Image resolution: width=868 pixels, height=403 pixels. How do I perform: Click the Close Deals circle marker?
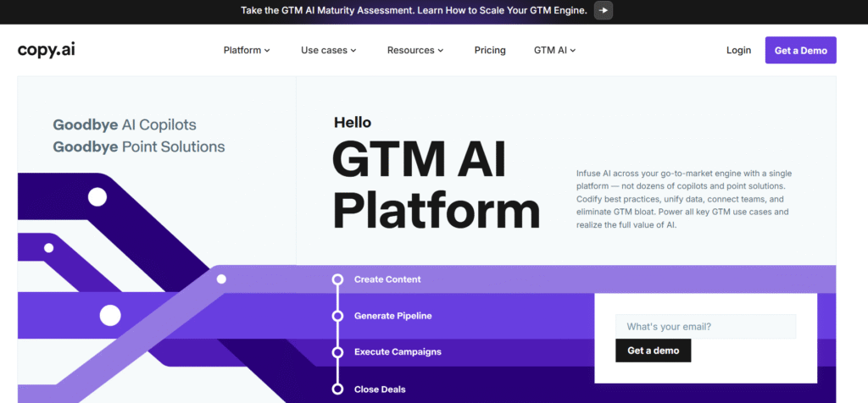click(337, 389)
